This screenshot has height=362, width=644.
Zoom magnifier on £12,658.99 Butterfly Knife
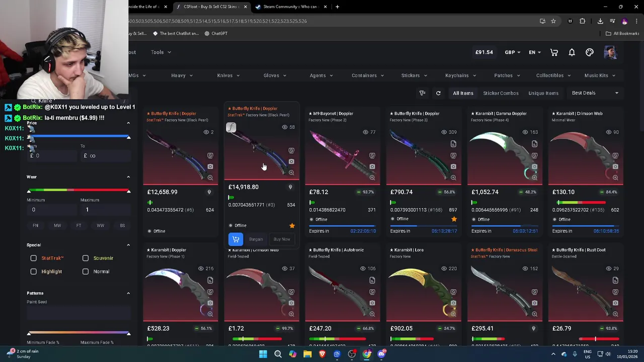[210, 177]
